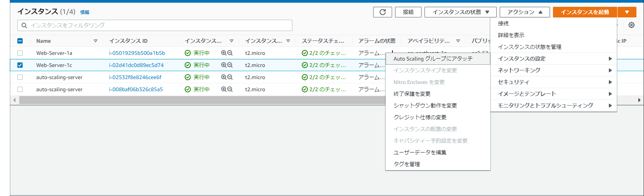
Task: Zoom out on Web-Server-1c state
Action: (x=230, y=65)
